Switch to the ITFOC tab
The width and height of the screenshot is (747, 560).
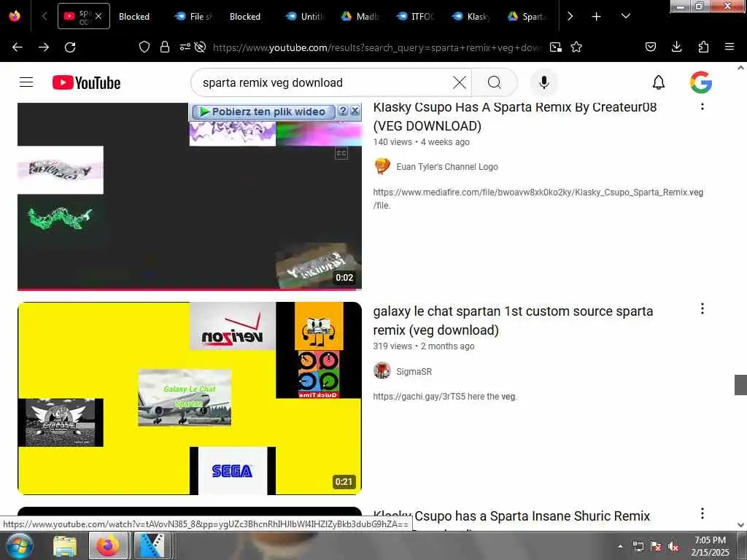point(415,17)
